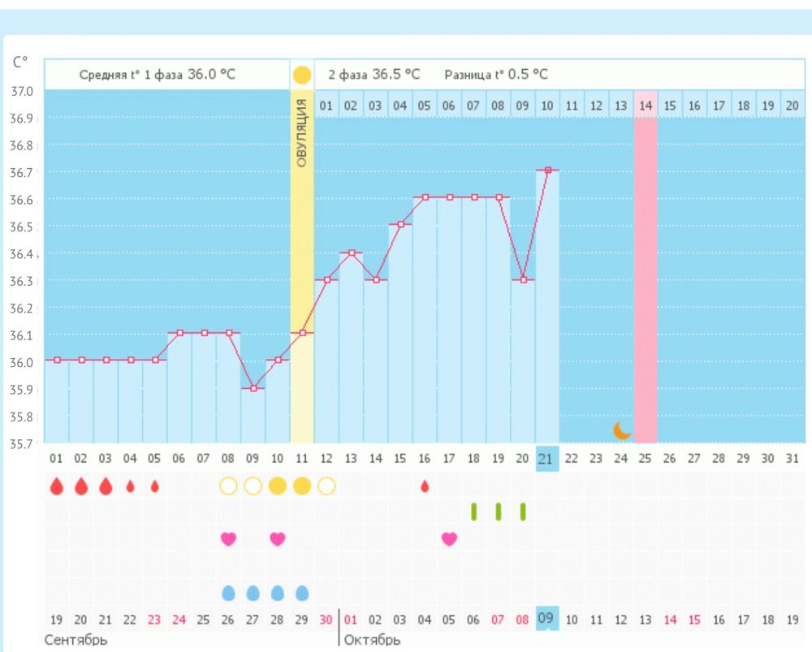Select the blue droplet on cycle day 08

pyautogui.click(x=228, y=593)
